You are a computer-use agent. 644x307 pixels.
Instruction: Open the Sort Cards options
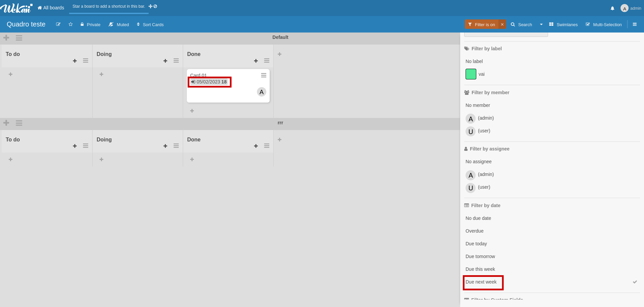click(150, 24)
